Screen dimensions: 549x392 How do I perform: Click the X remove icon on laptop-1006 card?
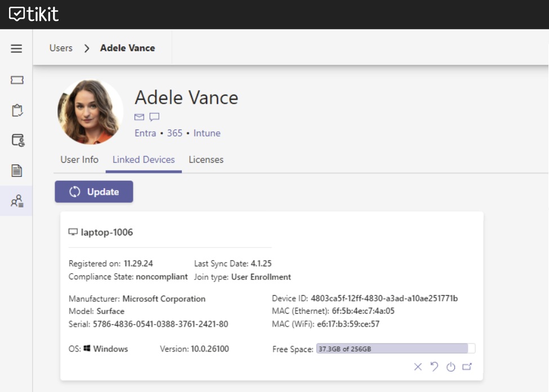tap(418, 367)
